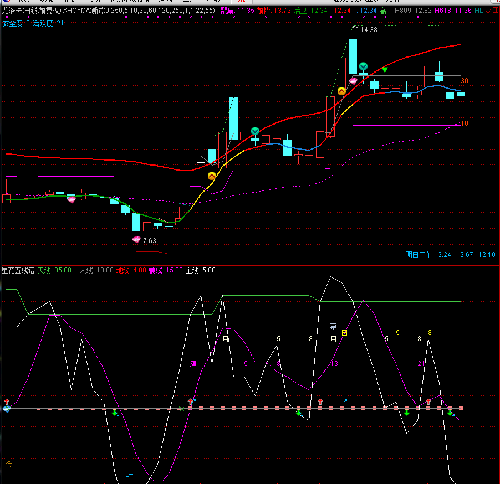This screenshot has height=484, width=500.
Task: Select the 14.58 high price label
Action: pyautogui.click(x=369, y=30)
